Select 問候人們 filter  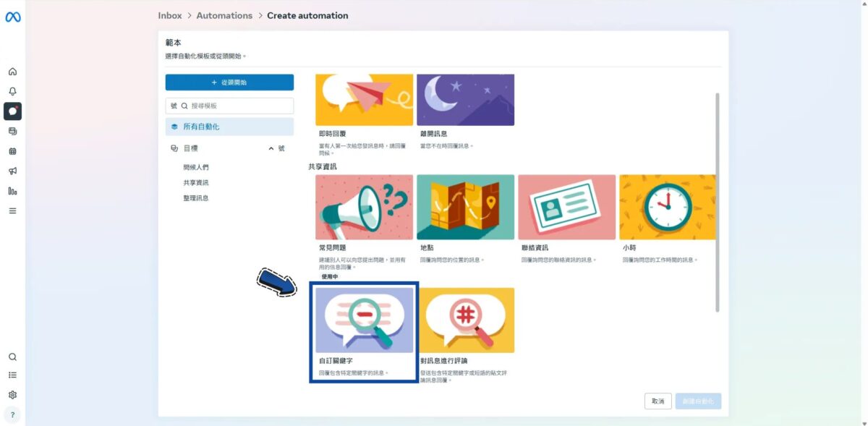[196, 167]
